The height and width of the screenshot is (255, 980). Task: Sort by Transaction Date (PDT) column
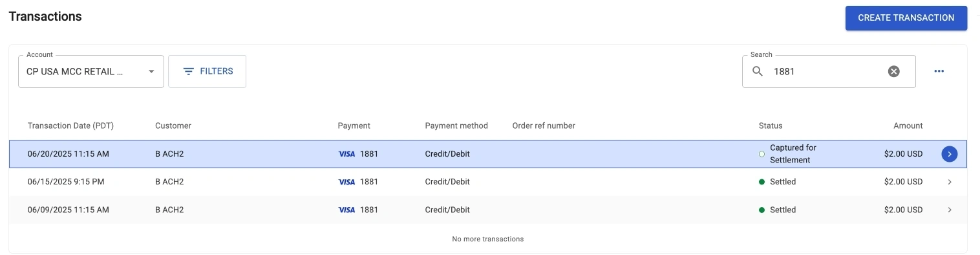click(x=70, y=126)
